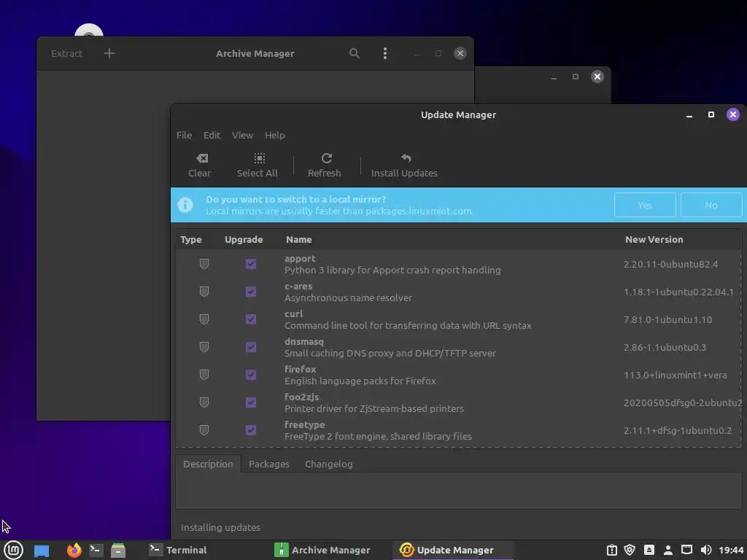The height and width of the screenshot is (560, 747).
Task: Click the shield type icon for firefox
Action: 204,375
